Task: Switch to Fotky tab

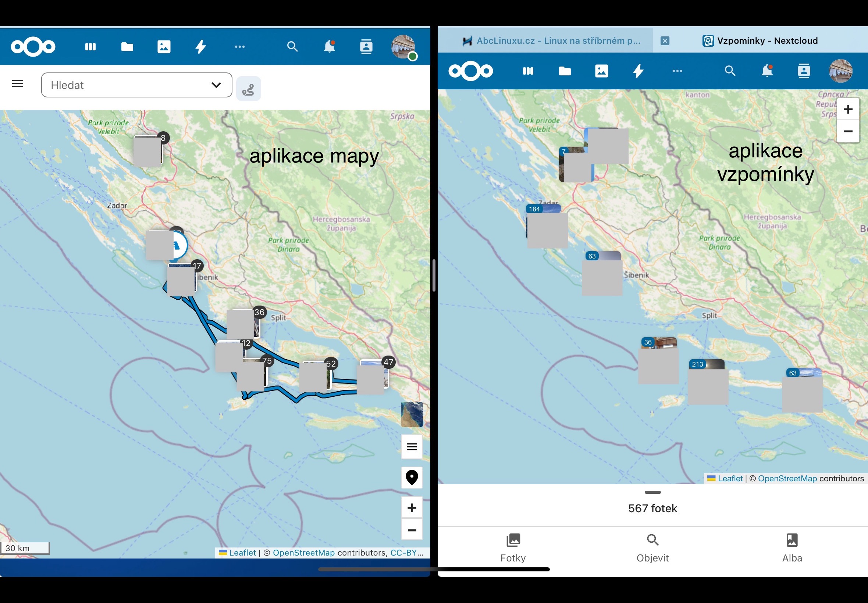Action: (x=513, y=549)
